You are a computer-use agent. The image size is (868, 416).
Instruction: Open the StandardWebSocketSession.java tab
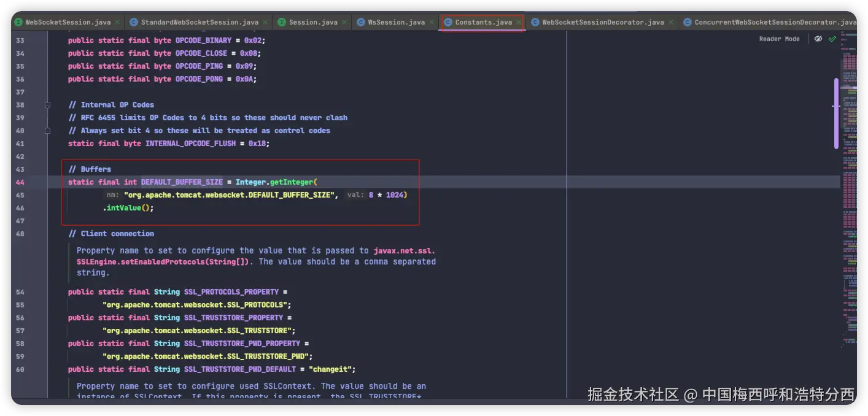(198, 22)
